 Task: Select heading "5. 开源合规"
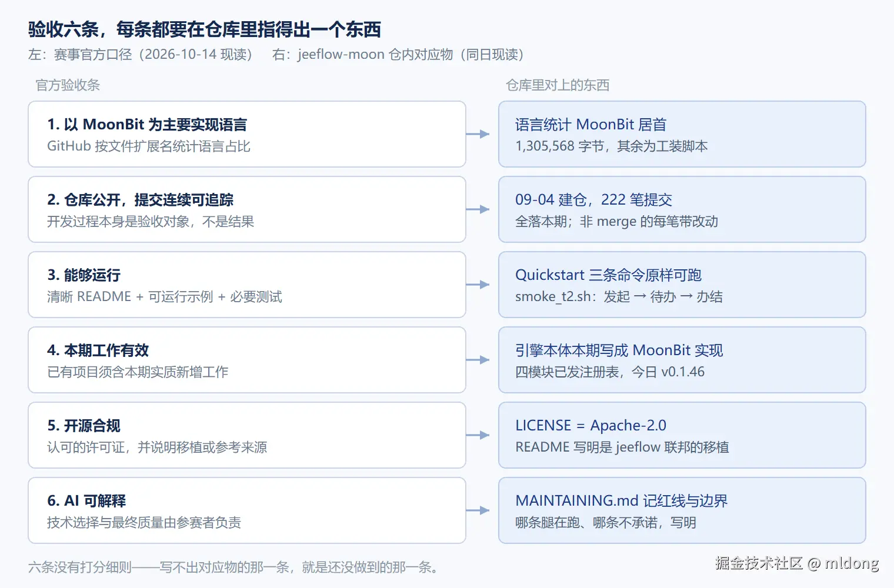(x=84, y=426)
